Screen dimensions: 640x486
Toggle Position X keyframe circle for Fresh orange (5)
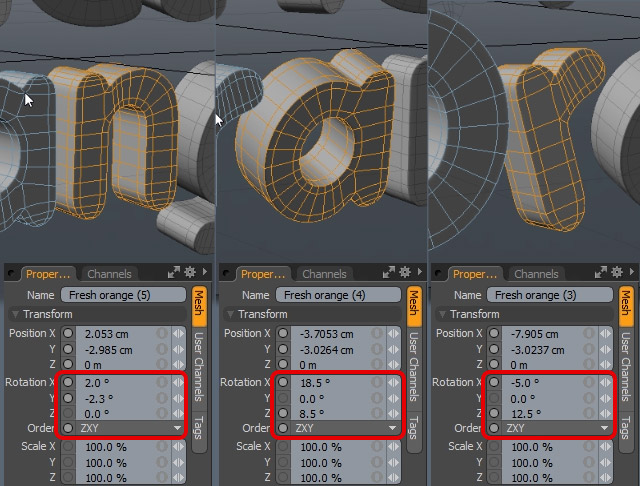(x=68, y=333)
